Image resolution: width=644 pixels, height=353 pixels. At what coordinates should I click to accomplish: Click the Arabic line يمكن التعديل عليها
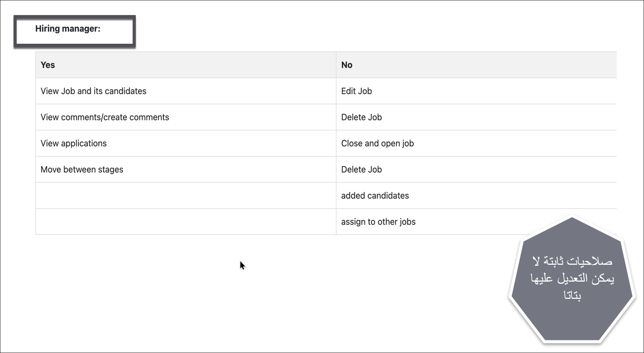[573, 278]
